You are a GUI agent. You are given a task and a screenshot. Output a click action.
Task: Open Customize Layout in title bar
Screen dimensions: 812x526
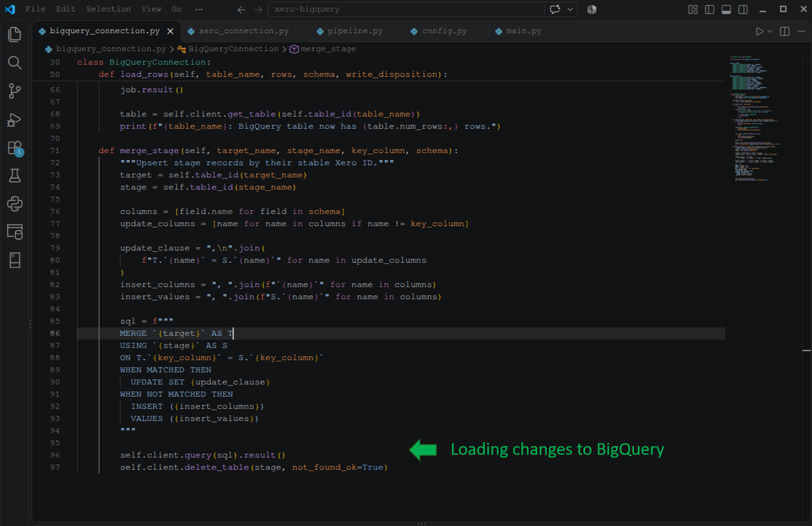[x=693, y=9]
